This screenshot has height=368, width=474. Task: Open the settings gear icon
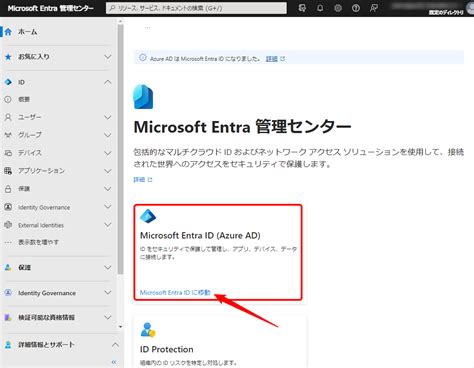pyautogui.click(x=338, y=8)
